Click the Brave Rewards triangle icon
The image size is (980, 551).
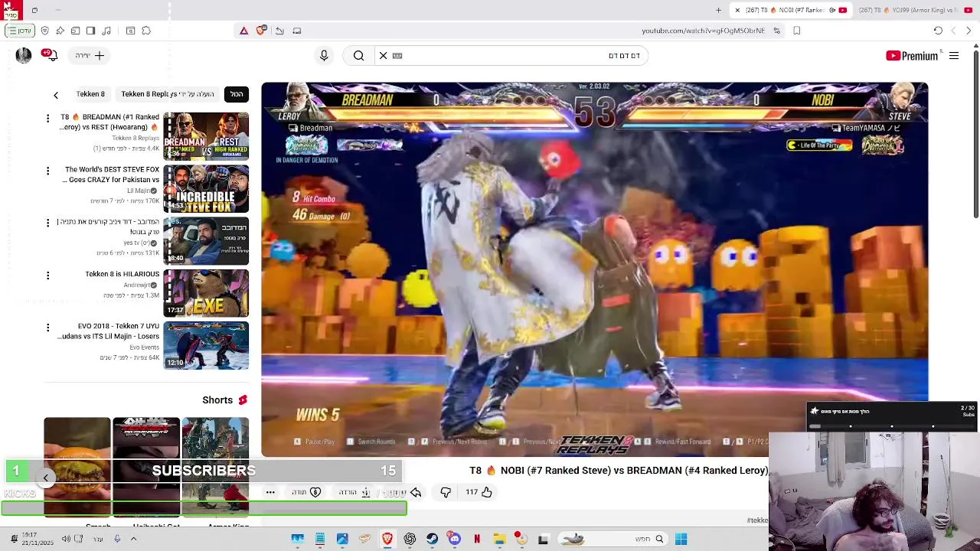coord(243,31)
